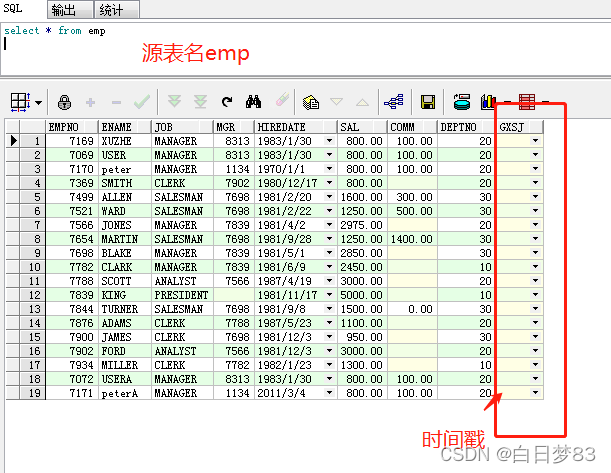The width and height of the screenshot is (611, 473).
Task: Select the ENAME cell BLAKE
Action: [x=125, y=253]
